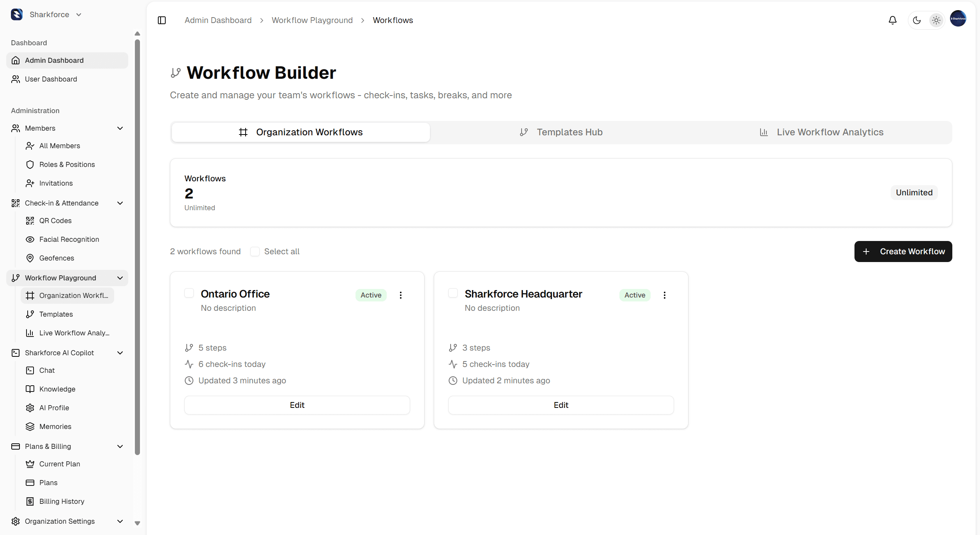Switch to Live Workflow Analytics tab
980x535 pixels.
(x=821, y=132)
